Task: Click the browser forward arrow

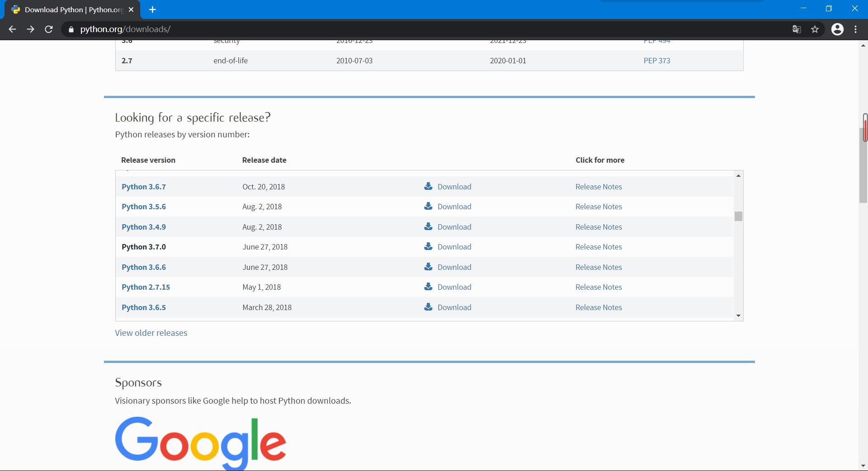Action: coord(30,29)
